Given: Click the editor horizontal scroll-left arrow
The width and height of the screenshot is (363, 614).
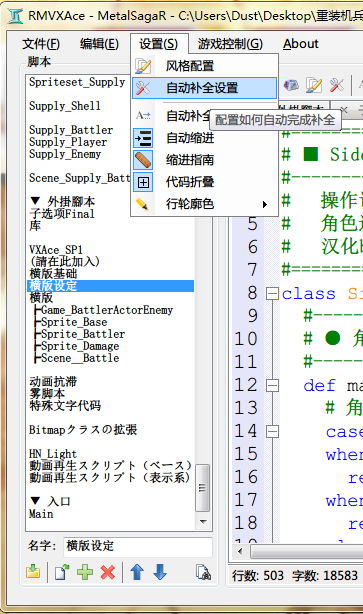Looking at the screenshot, I should click(x=240, y=551).
